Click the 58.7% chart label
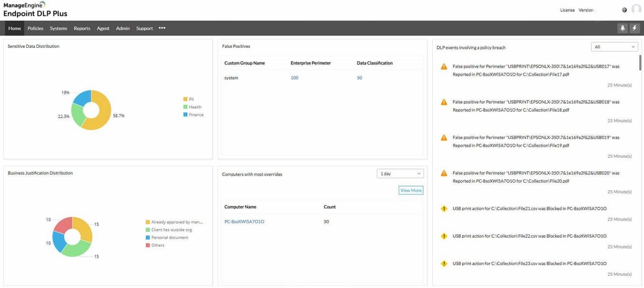This screenshot has height=288, width=644. 119,116
